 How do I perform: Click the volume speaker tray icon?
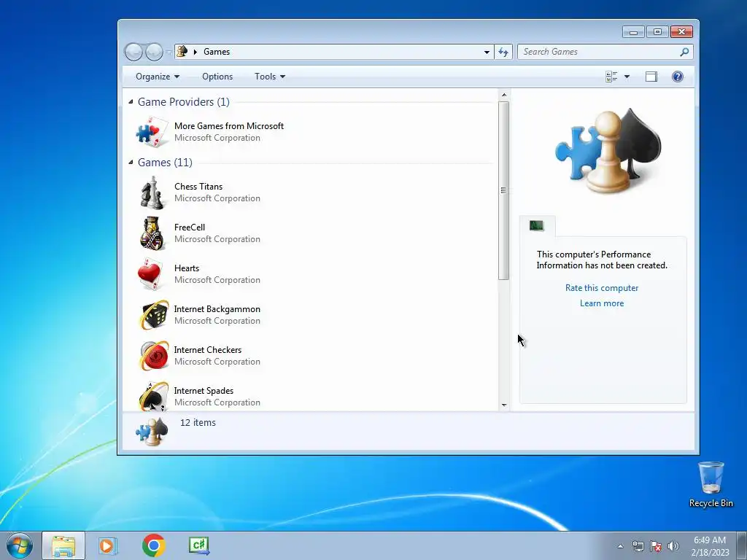point(673,546)
